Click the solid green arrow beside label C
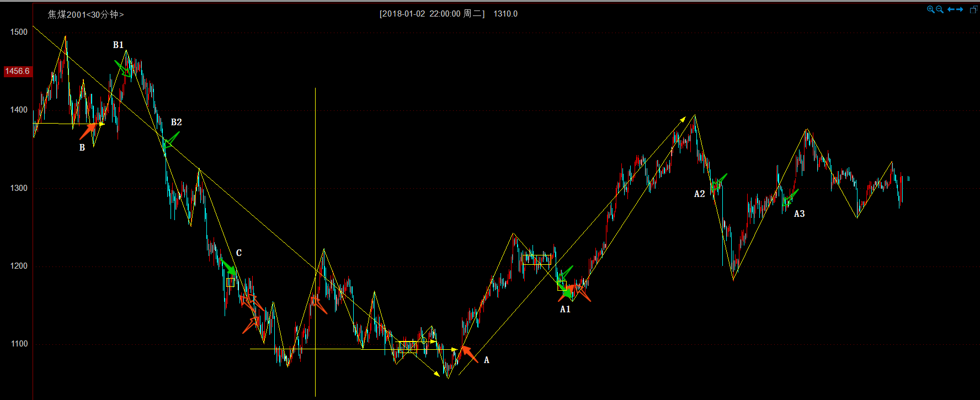This screenshot has height=400, width=980. pos(229,268)
